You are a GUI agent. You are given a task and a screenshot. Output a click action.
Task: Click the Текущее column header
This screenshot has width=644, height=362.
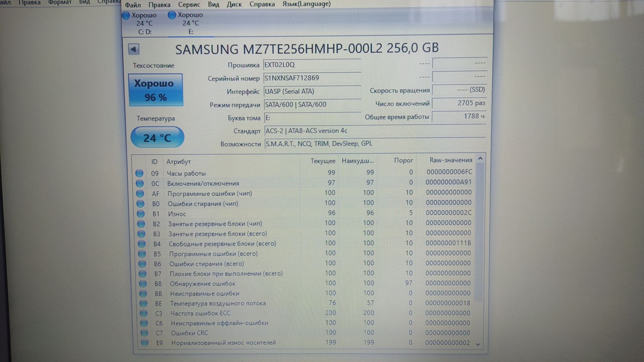click(323, 161)
